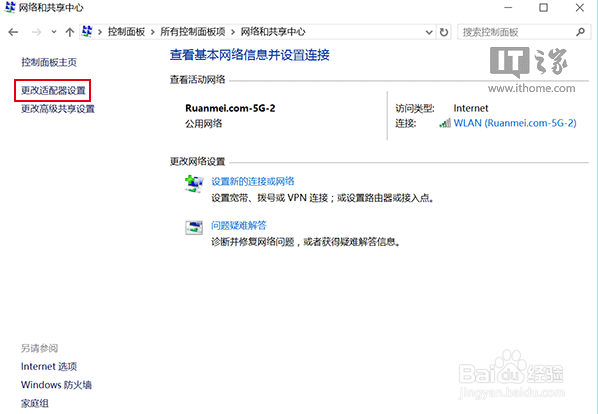Open the WLAN (Ruanmei.com-5G-2) connection link
Screen dimensions: 598x414
(515, 123)
